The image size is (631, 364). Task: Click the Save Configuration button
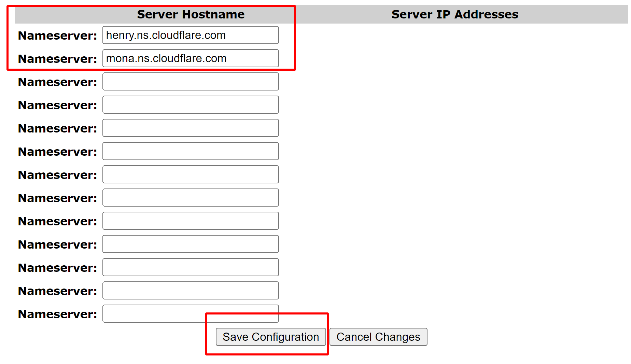point(270,337)
